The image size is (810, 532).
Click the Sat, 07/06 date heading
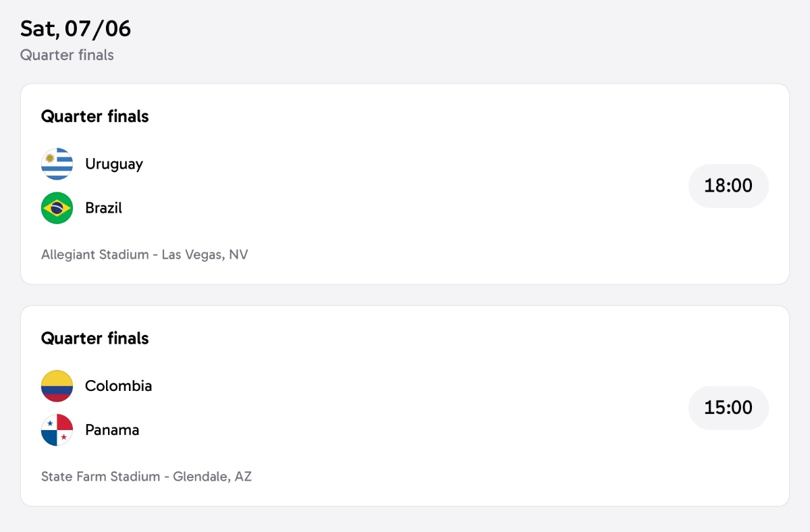(x=76, y=28)
